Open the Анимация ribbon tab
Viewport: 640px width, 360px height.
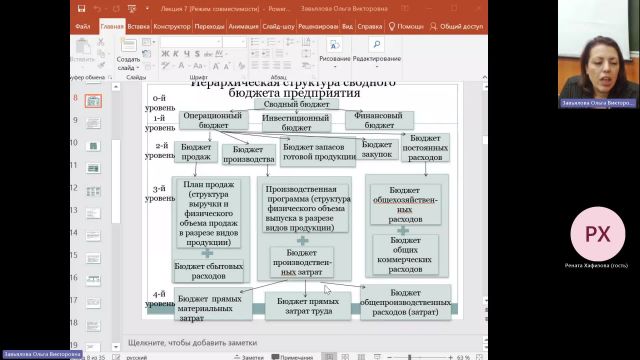(x=243, y=26)
